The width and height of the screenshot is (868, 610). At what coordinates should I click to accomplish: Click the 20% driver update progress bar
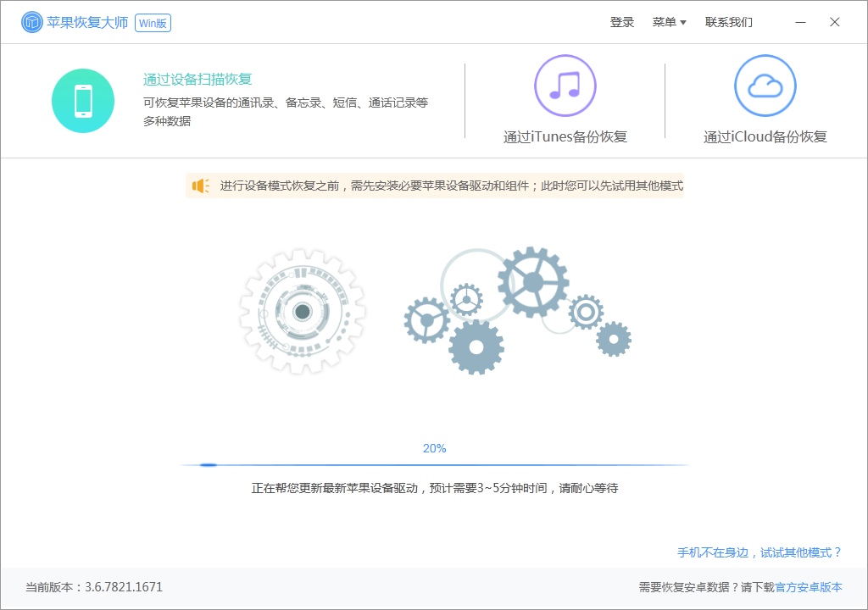click(434, 463)
